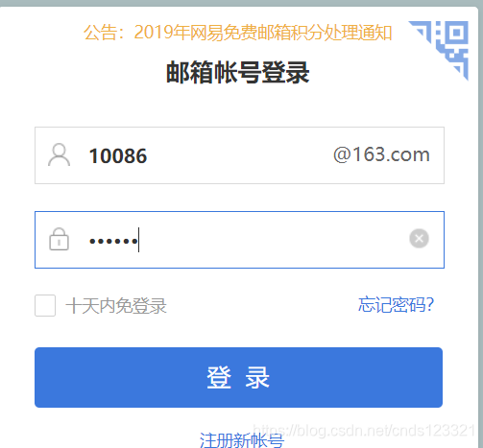Viewport: 483px width, 448px height.
Task: Tick the 十天内免登录 checkbox
Action: click(x=45, y=305)
